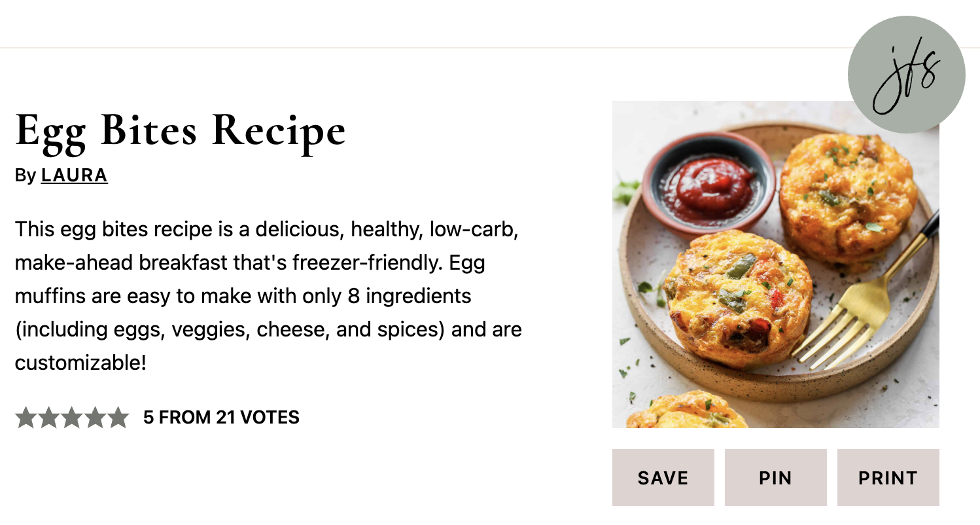The width and height of the screenshot is (980, 525).
Task: Print the recipe using the PRINT button
Action: coord(888,478)
